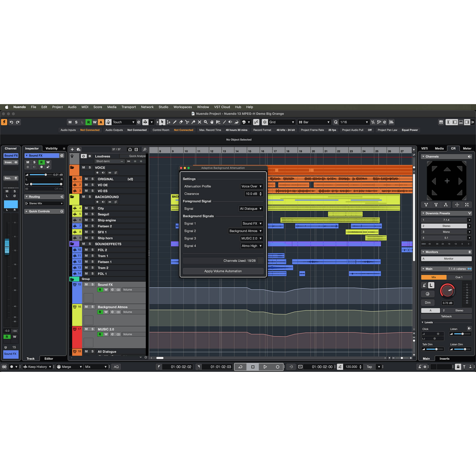Screen dimensions: 476x476
Task: Open the Transport menu
Action: pos(128,107)
